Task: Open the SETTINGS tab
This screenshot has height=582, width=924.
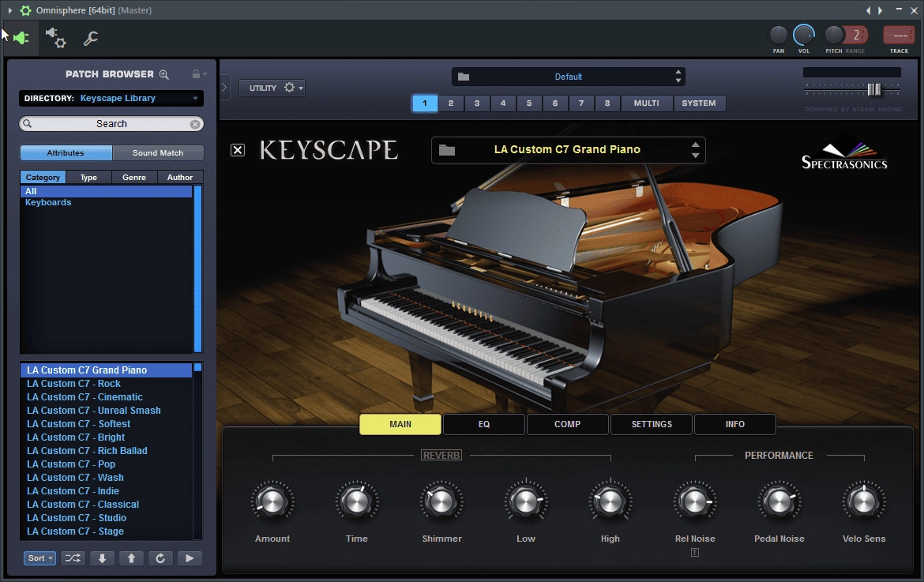Action: pyautogui.click(x=652, y=424)
